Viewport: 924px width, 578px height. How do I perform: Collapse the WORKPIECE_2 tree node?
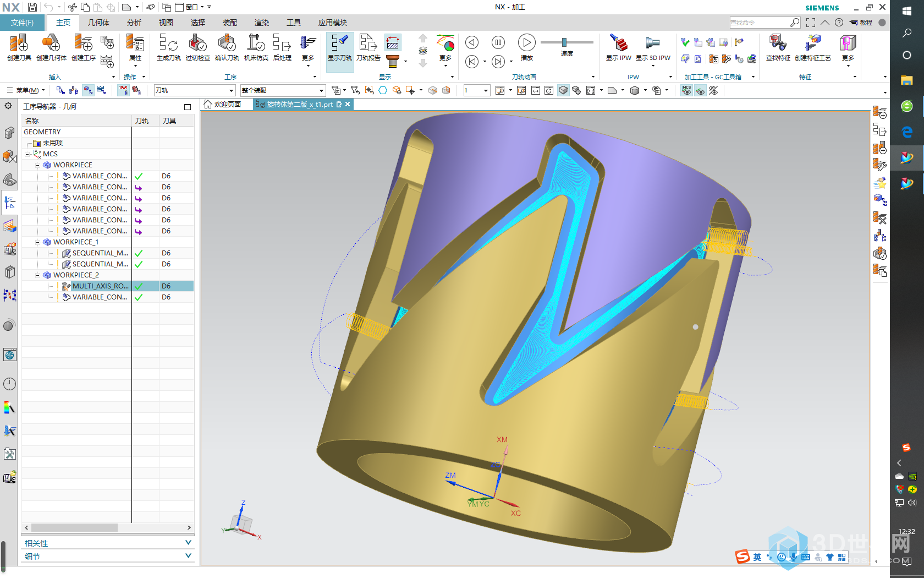coord(38,275)
